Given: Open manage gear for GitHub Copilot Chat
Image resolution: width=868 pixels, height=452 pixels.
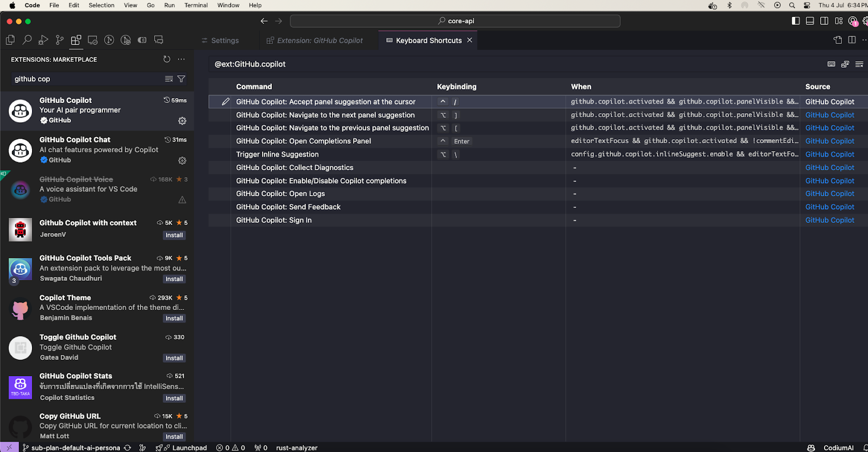Looking at the screenshot, I should tap(182, 160).
